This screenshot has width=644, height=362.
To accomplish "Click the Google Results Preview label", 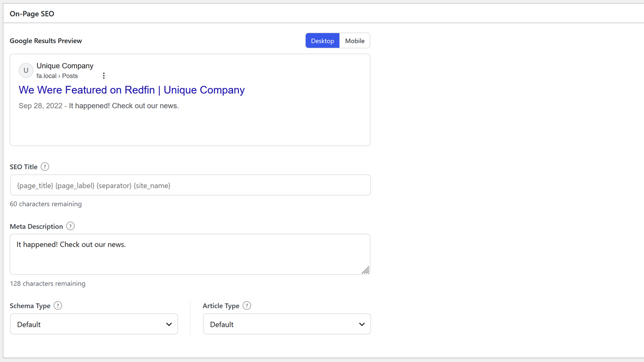I will pos(46,41).
